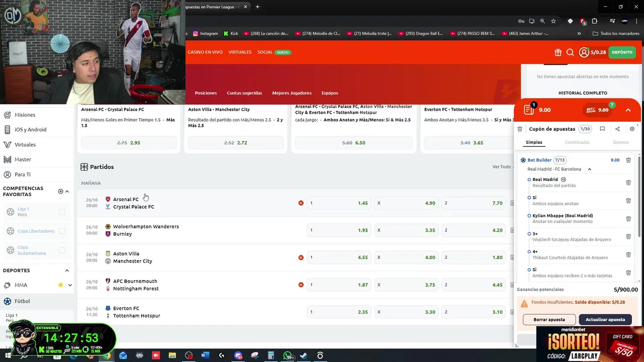Open SOCIAL menu item
This screenshot has height=362, width=644.
(x=265, y=52)
